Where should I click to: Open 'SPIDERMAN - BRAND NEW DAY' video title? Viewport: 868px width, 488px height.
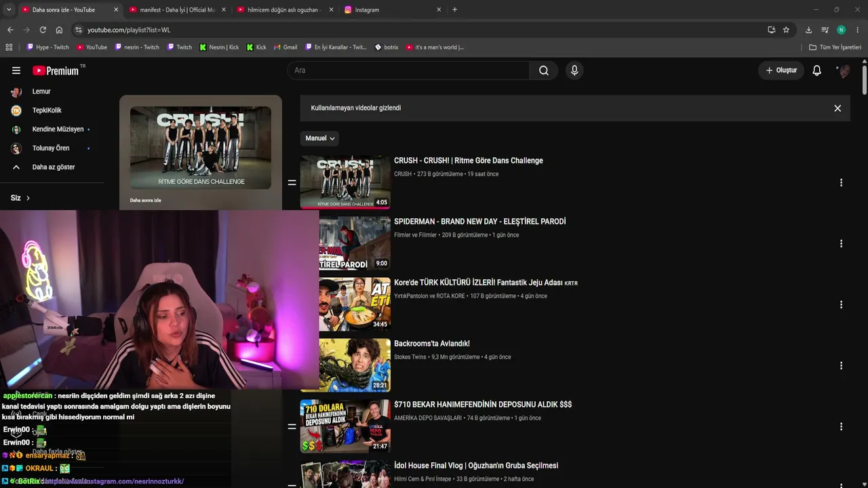click(480, 222)
